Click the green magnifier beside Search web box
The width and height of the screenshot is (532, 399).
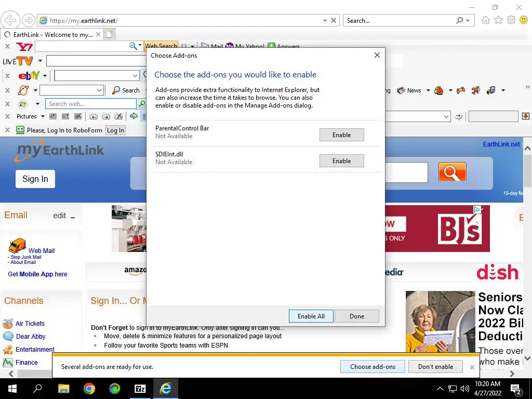point(142,104)
